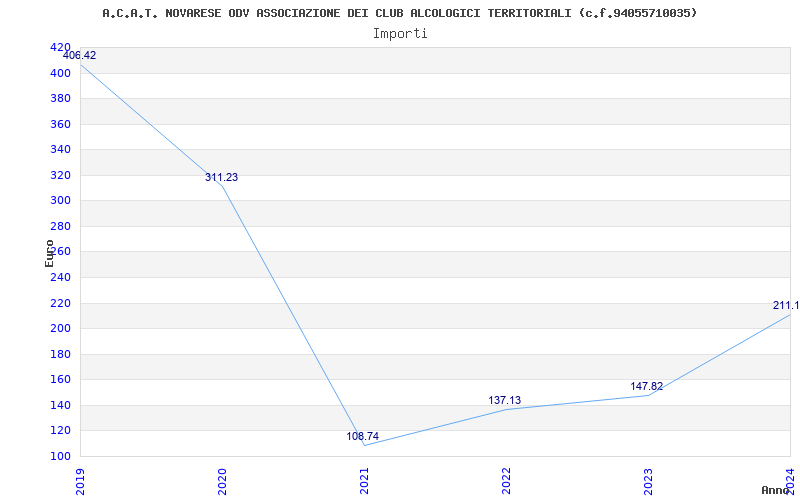Click the 160 y-axis tick label
The image size is (800, 500).
coord(60,380)
